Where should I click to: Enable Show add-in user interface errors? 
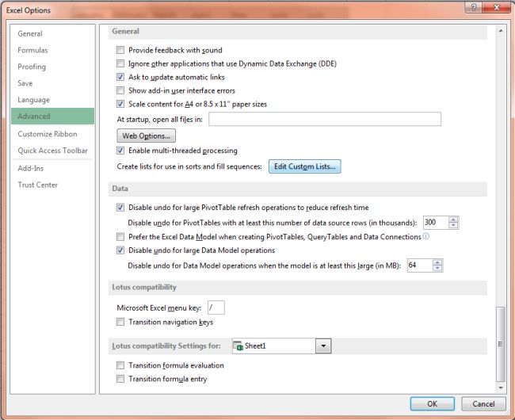[x=120, y=90]
